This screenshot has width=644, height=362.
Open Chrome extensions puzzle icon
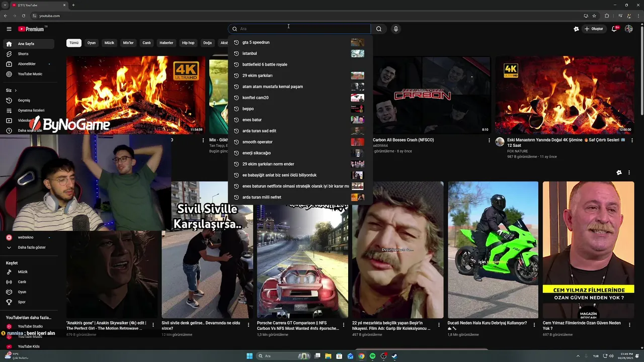click(x=607, y=16)
